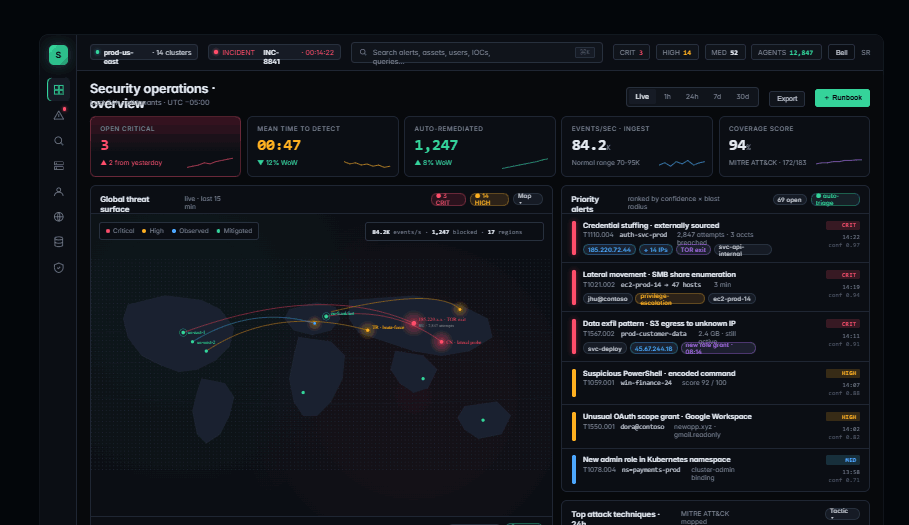The height and width of the screenshot is (525, 909).
Task: Open the Tactic dropdown in attack techniques
Action: point(842,514)
